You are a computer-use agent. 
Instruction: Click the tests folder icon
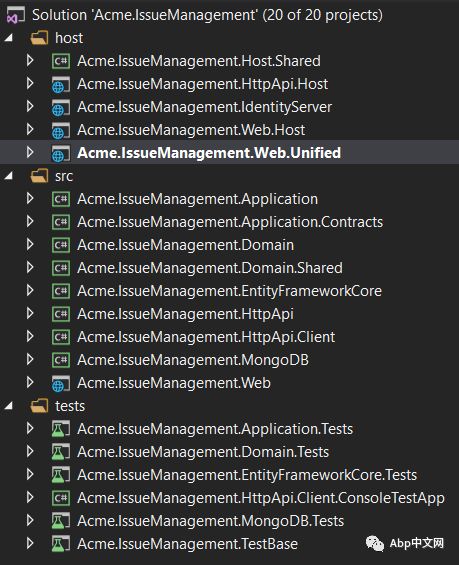[x=39, y=406]
